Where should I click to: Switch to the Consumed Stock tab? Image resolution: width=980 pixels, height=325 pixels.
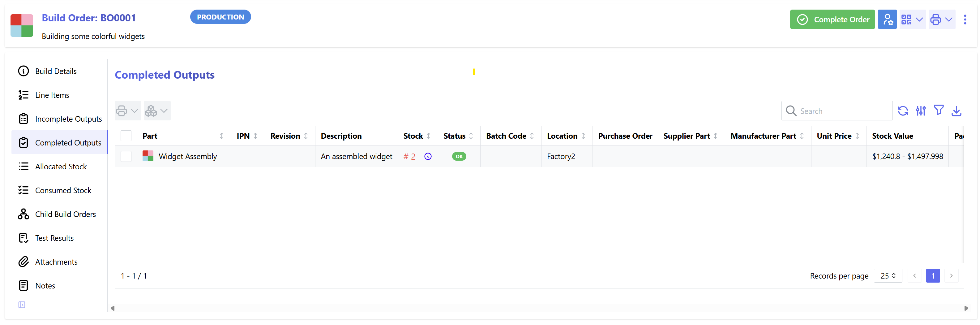coord(63,190)
